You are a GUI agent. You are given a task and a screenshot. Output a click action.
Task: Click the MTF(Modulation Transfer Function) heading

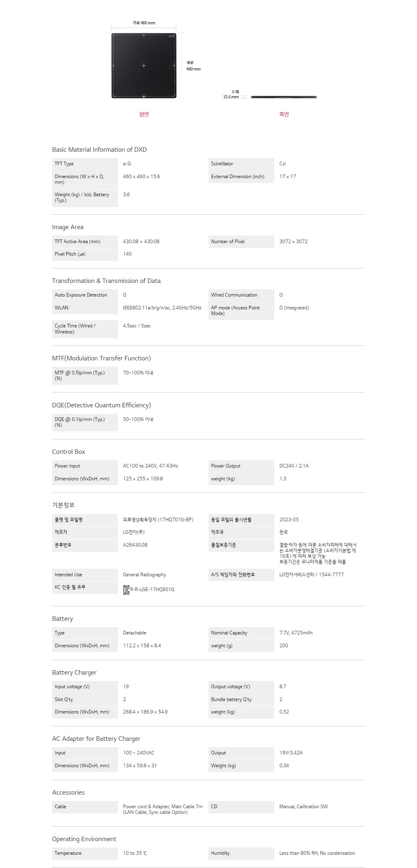101,358
